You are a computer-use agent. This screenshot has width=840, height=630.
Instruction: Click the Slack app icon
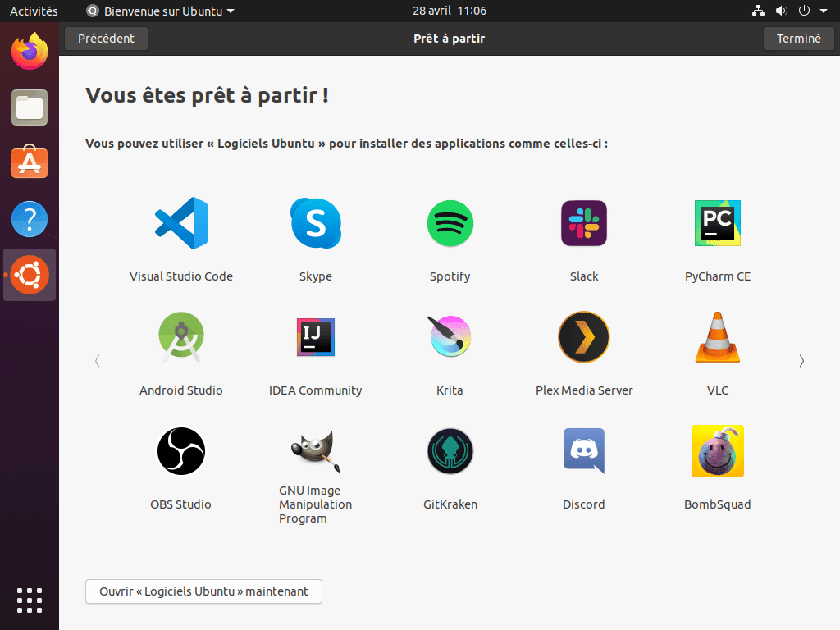(584, 223)
